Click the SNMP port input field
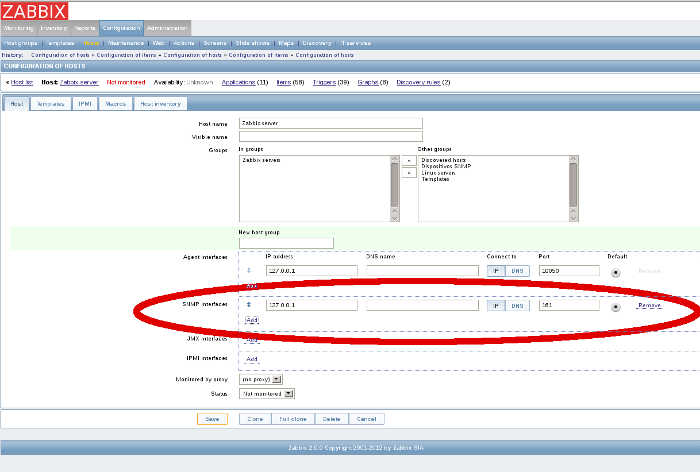 (x=568, y=305)
